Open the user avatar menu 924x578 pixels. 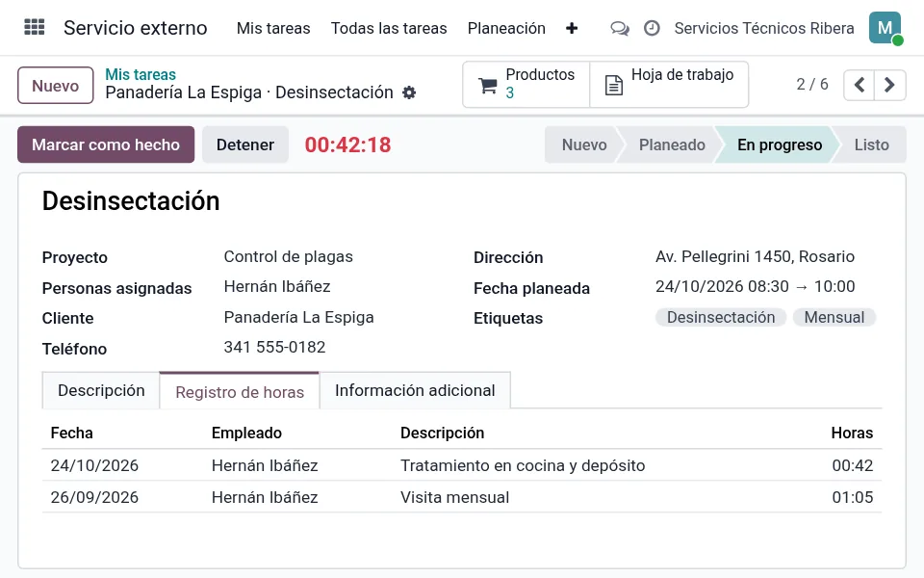[885, 28]
